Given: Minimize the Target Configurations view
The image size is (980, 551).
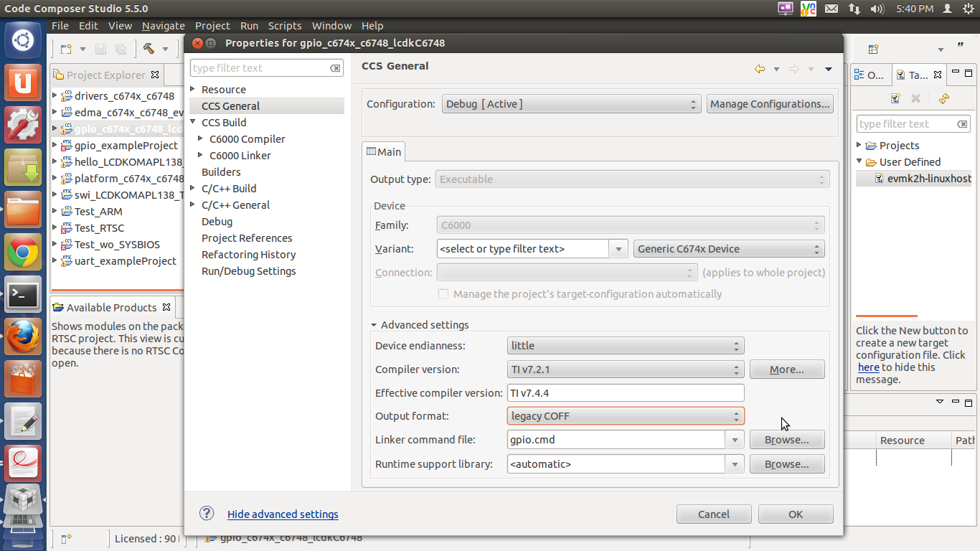Looking at the screenshot, I should click(x=955, y=73).
